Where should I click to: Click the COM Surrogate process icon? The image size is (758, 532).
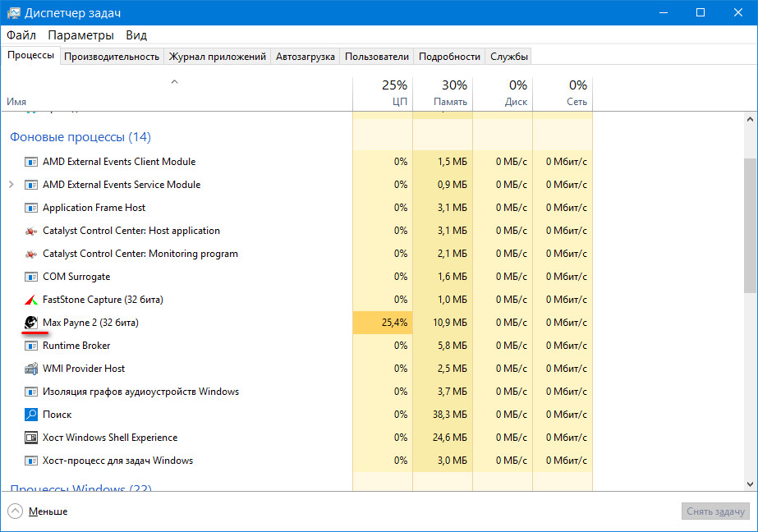[x=31, y=277]
